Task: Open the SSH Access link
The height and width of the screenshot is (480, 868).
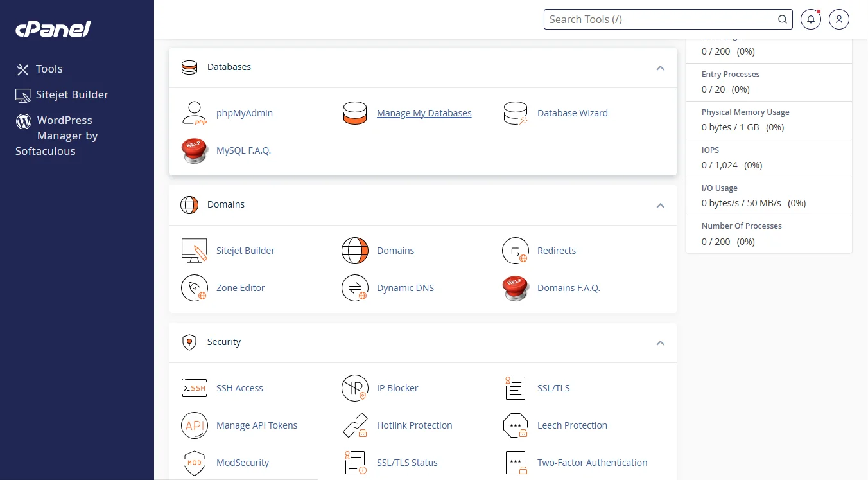Action: coord(240,388)
